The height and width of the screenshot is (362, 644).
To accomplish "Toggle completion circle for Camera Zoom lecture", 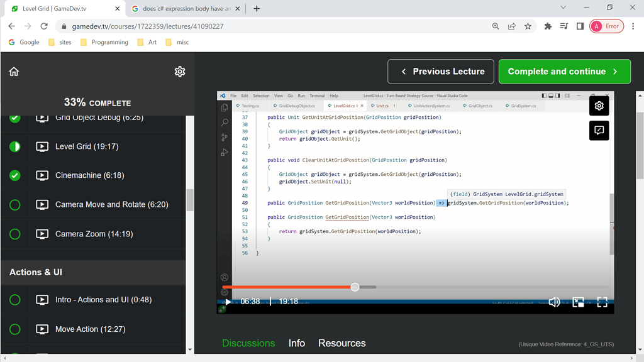I will [15, 234].
